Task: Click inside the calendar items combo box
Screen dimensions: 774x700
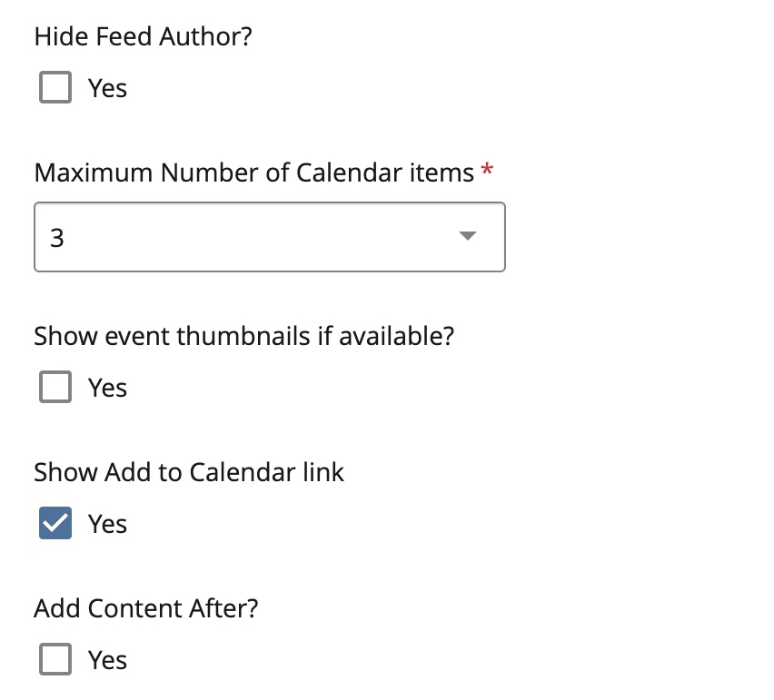Action: click(x=227, y=237)
